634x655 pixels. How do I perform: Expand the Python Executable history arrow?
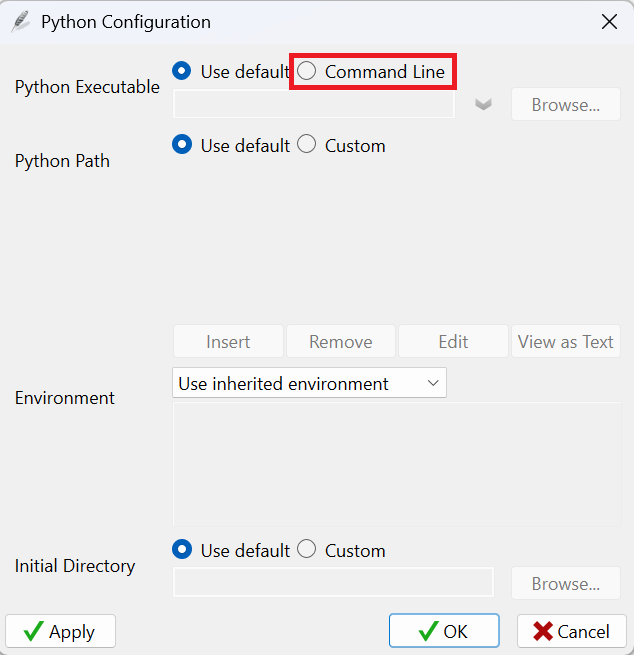coord(483,104)
